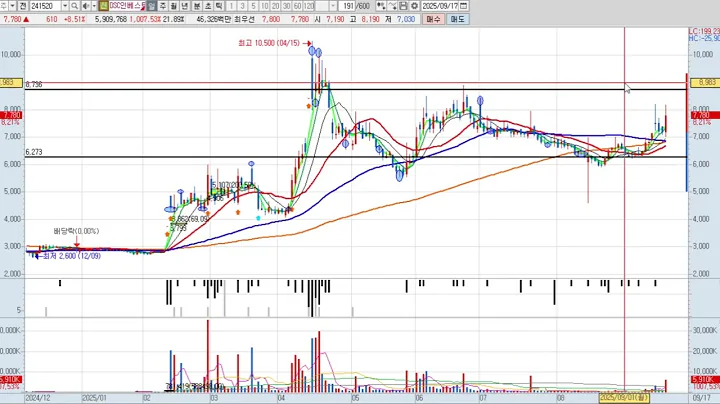Select the 분 (minute) chart period
Viewport: 720px width, 404px height.
tap(197, 6)
